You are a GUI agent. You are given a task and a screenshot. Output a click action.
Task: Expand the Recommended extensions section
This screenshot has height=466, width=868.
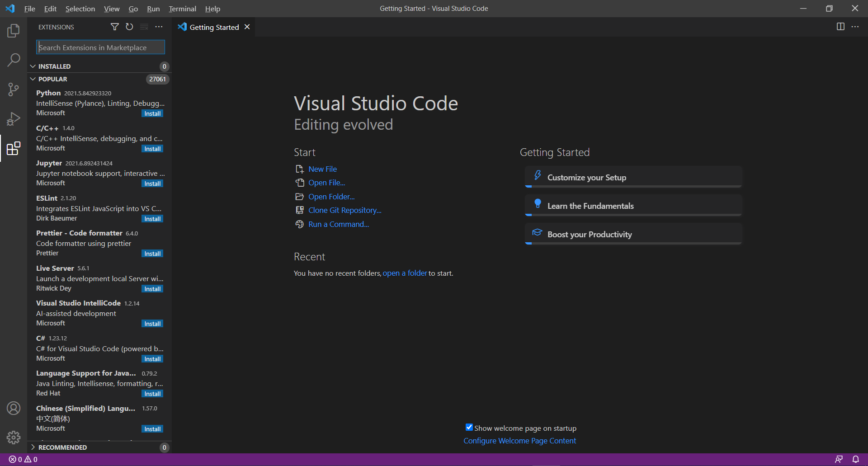click(99, 447)
